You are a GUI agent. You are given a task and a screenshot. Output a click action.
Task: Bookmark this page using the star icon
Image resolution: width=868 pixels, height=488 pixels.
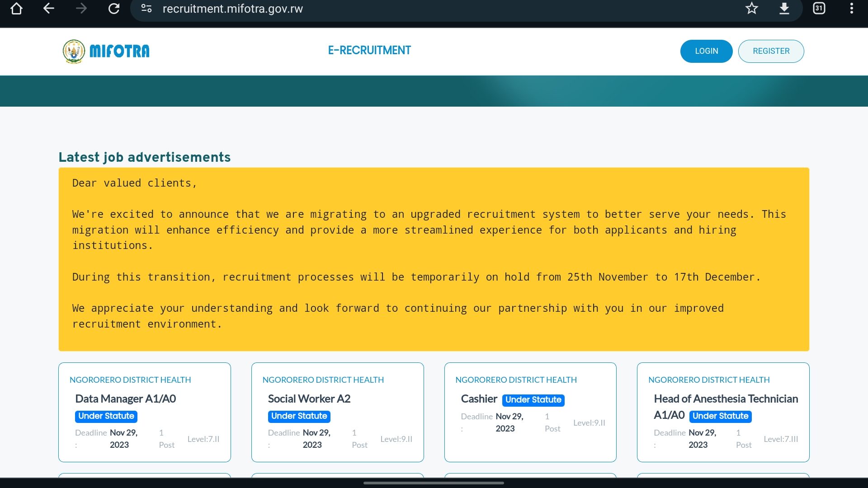[x=752, y=9]
